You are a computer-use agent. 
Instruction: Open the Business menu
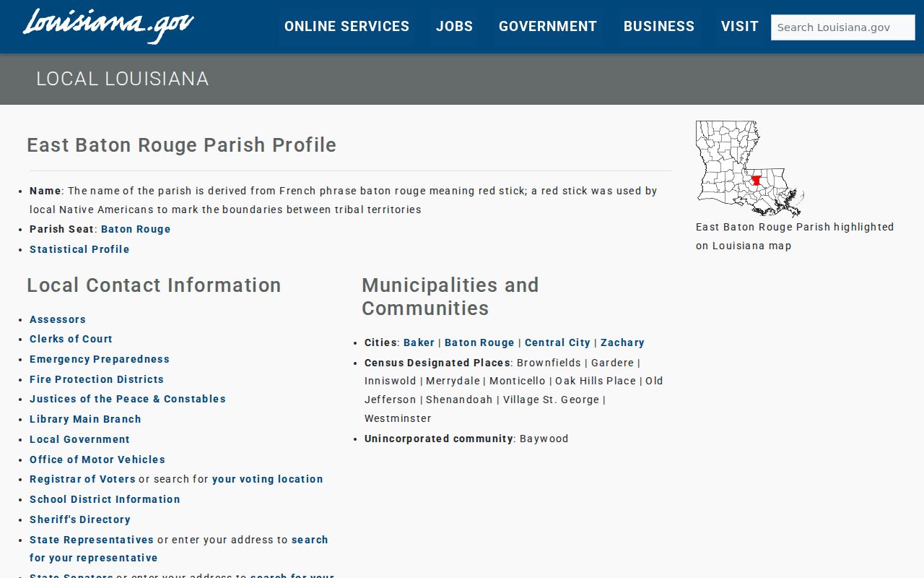point(659,27)
